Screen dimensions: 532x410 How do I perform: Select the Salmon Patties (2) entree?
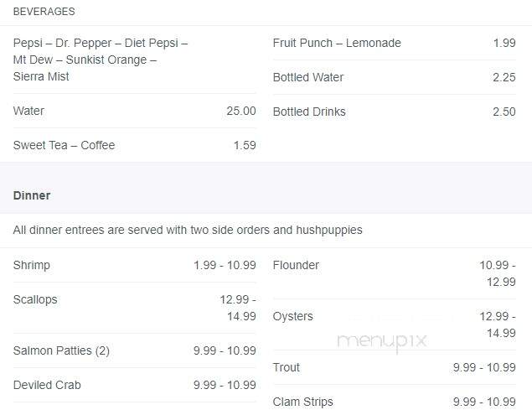[x=134, y=351]
